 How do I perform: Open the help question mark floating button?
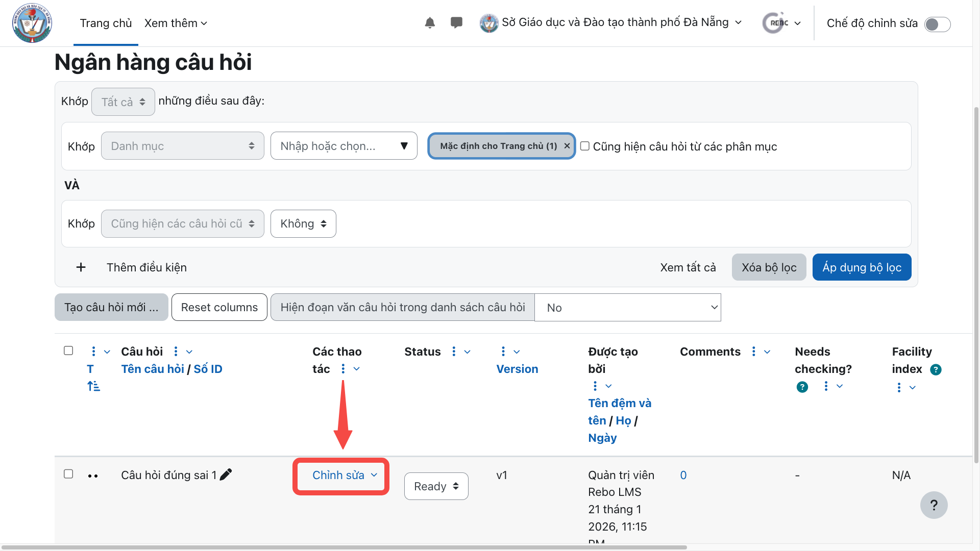934,505
